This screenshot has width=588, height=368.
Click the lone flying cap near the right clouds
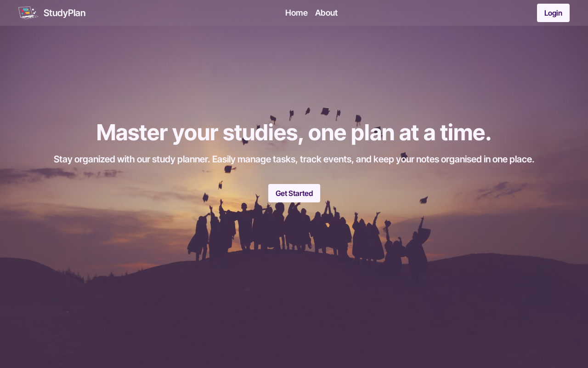[x=424, y=200]
